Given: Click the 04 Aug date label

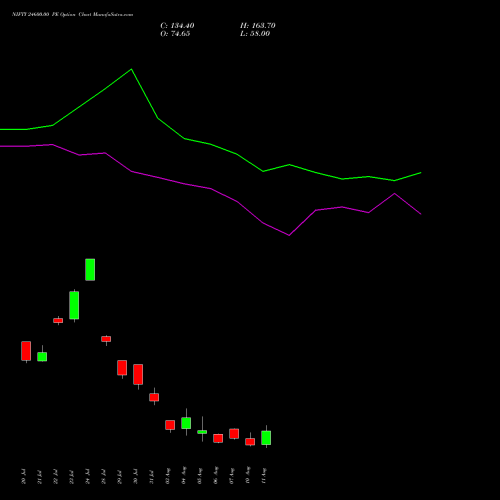Looking at the screenshot, I should point(184,476).
